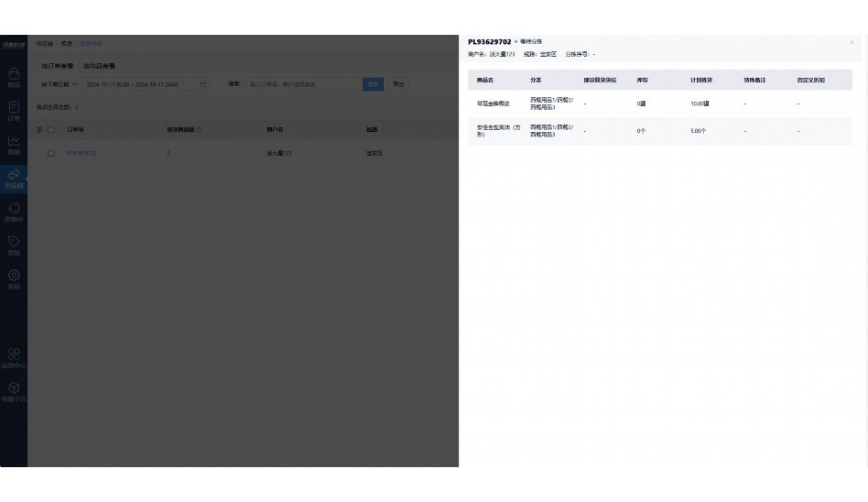Close the PL93629702 detail drawer
The width and height of the screenshot is (868, 502).
852,42
